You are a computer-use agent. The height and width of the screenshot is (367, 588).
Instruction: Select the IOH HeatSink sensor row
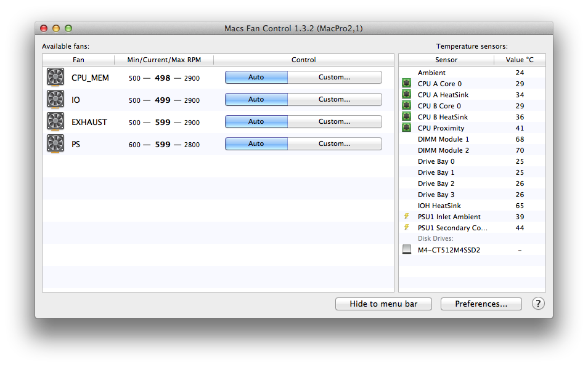pos(472,206)
